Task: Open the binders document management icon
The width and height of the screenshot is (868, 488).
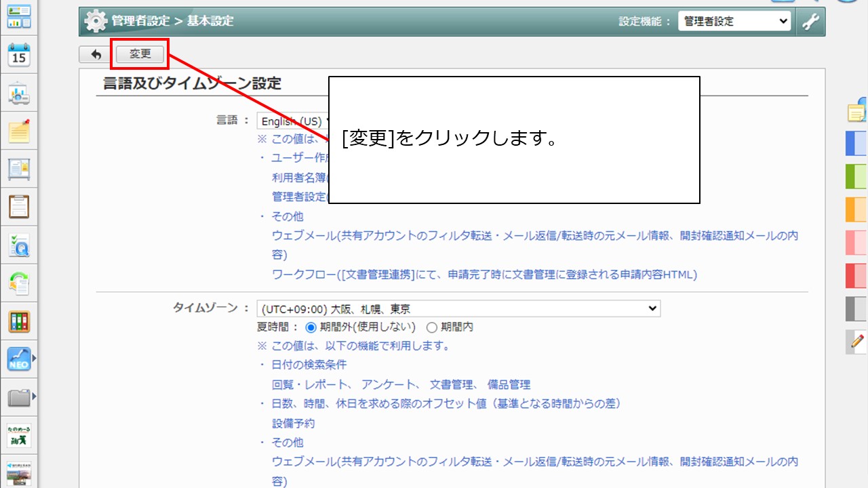Action: (19, 321)
